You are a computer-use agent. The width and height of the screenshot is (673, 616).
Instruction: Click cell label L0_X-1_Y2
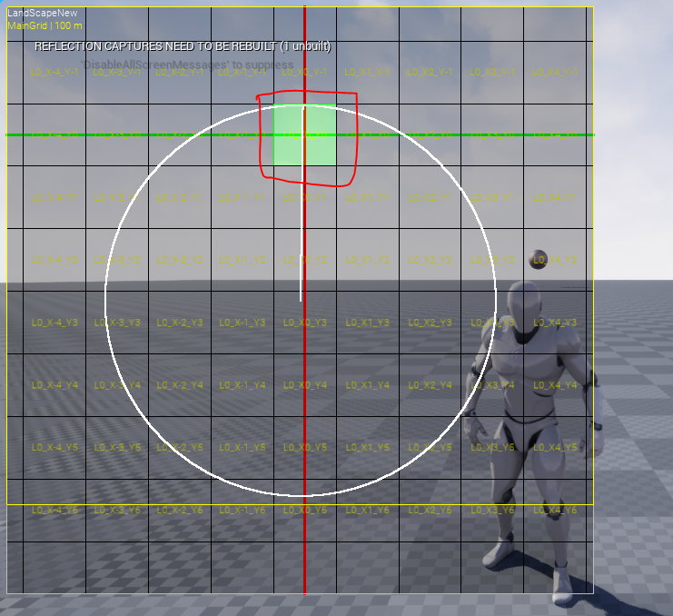tap(242, 260)
